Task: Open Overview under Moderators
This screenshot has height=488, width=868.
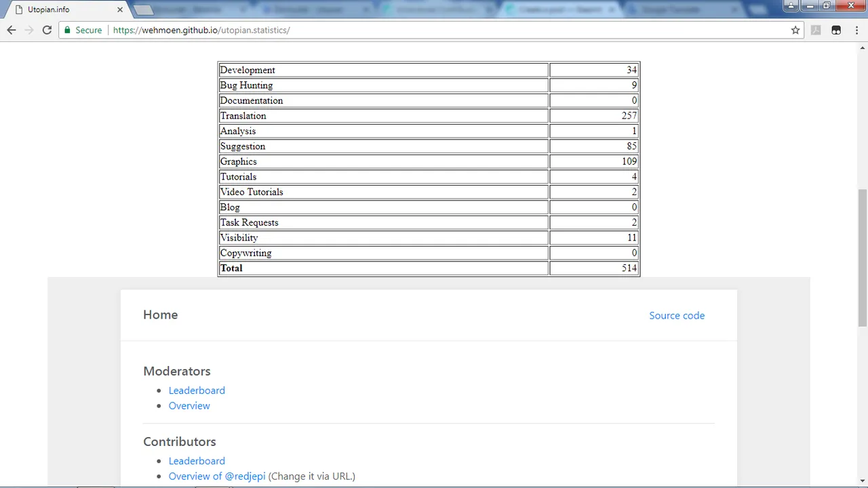Action: pos(189,405)
